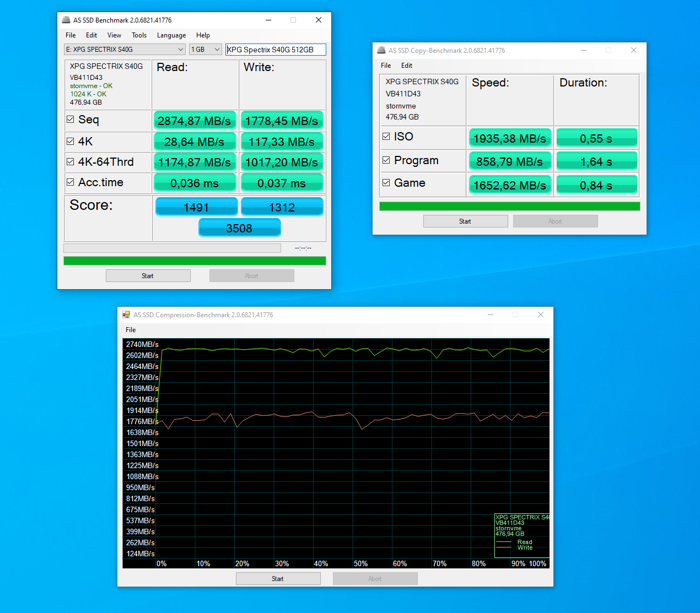This screenshot has height=613, width=700.
Task: Close the AS SSD Benchmark window
Action: [x=319, y=20]
